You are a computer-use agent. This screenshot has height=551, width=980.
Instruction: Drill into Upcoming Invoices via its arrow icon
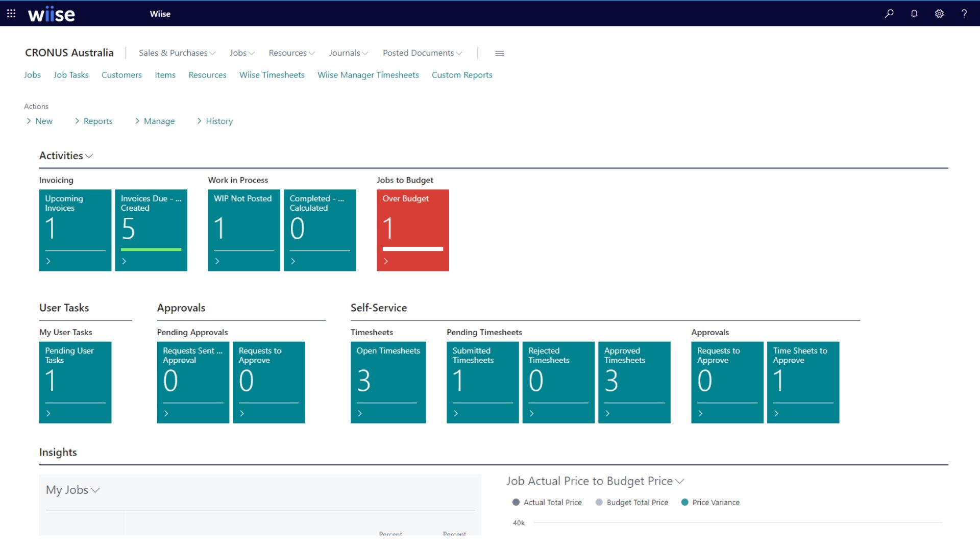(49, 261)
